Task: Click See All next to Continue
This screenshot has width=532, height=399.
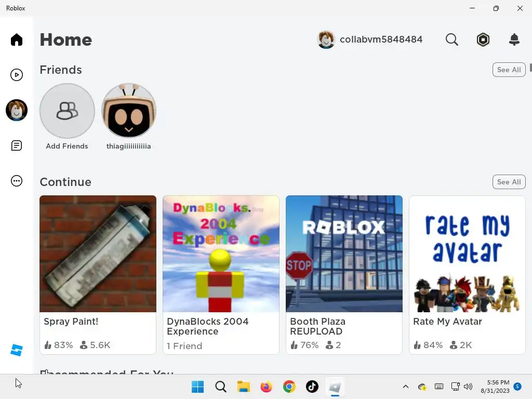Action: click(x=509, y=182)
